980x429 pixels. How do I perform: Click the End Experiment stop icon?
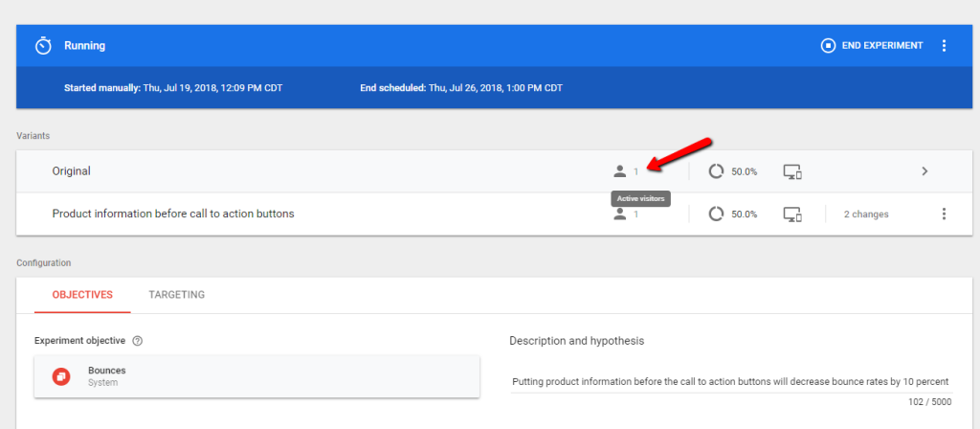coord(828,45)
